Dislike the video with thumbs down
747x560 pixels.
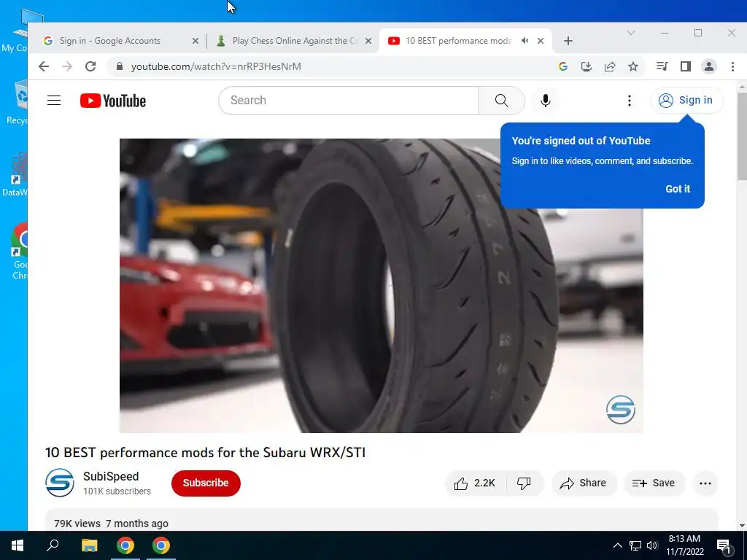[524, 483]
